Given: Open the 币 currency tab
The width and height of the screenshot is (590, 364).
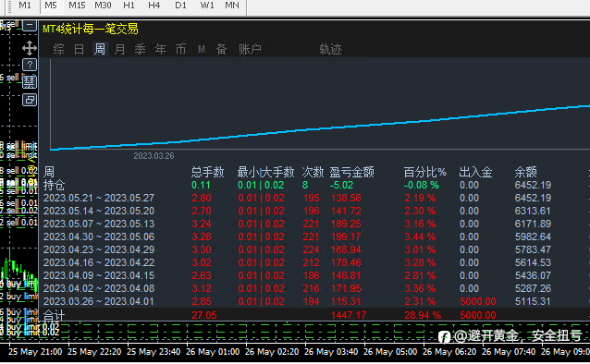Looking at the screenshot, I should point(180,49).
